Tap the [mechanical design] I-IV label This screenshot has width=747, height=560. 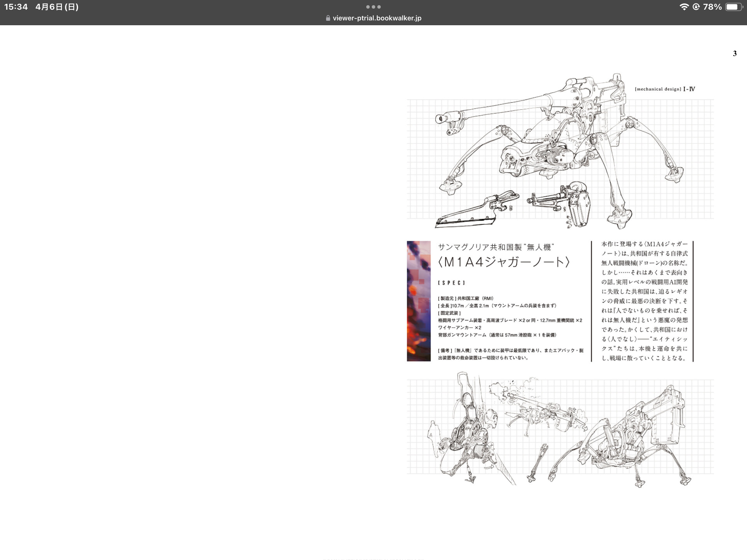[665, 89]
